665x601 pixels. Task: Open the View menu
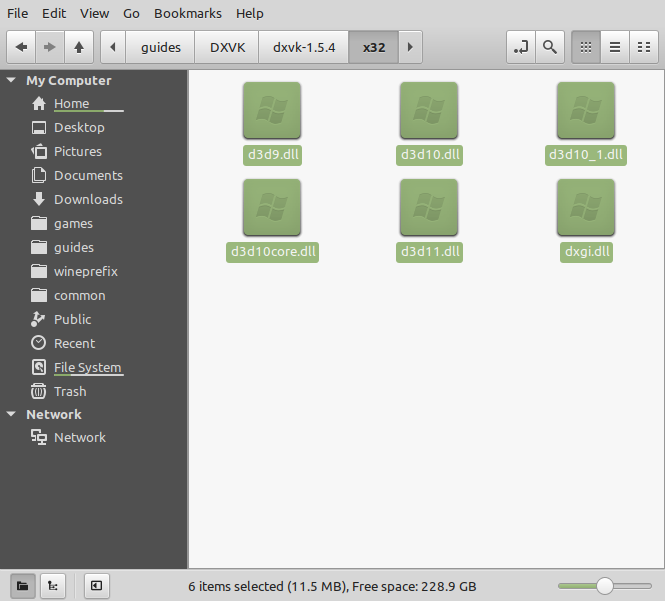tap(95, 14)
